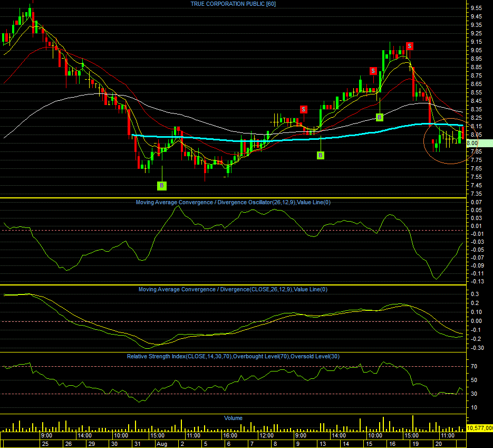This screenshot has height=448, width=493.
Task: Click the Aug month label on date axis
Action: pyautogui.click(x=162, y=444)
